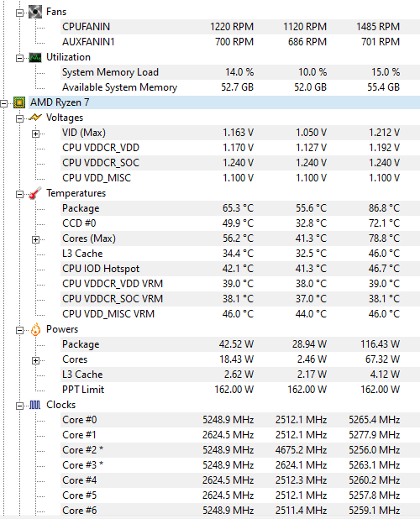Expand the VID (Max) entry
Viewport: 420px width, 519px height.
(36, 134)
